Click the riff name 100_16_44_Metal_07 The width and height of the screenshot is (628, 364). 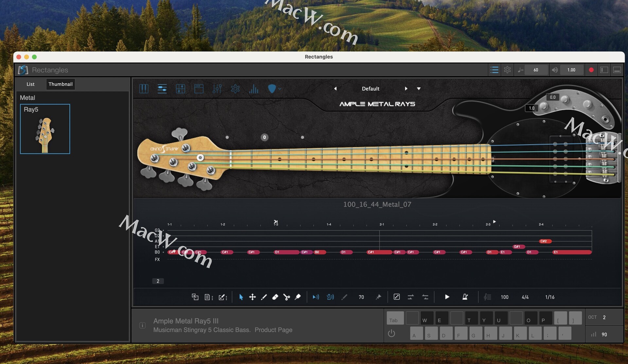click(377, 204)
